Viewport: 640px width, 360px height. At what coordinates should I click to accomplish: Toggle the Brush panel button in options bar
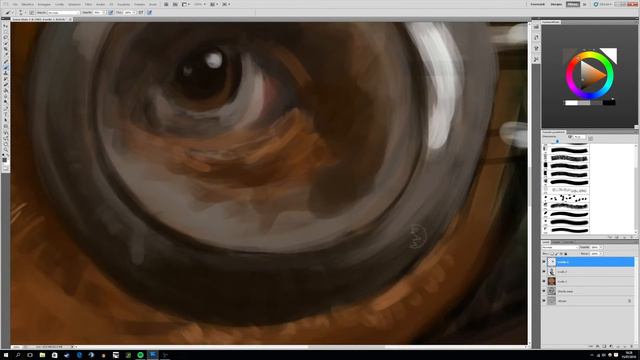click(x=31, y=13)
